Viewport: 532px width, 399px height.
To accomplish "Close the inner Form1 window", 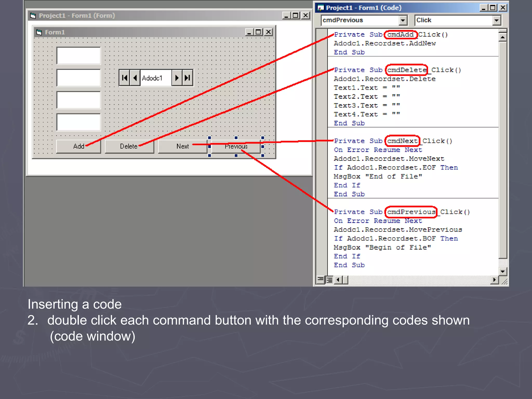I will 268,32.
